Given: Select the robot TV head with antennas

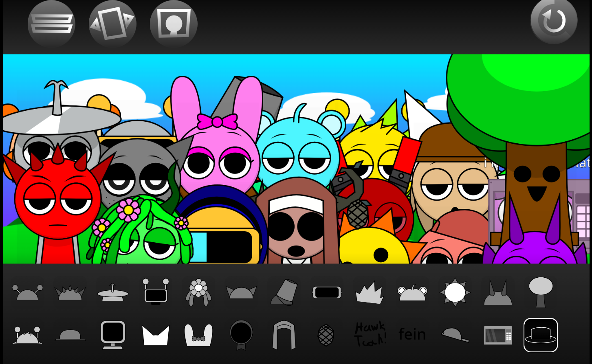Looking at the screenshot, I should tap(156, 292).
